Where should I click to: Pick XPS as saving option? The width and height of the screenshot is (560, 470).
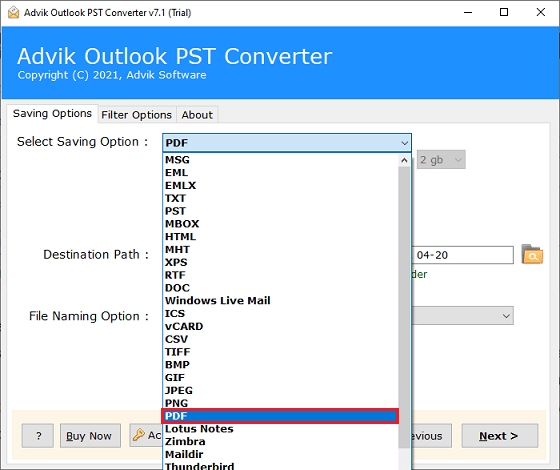tap(280, 262)
